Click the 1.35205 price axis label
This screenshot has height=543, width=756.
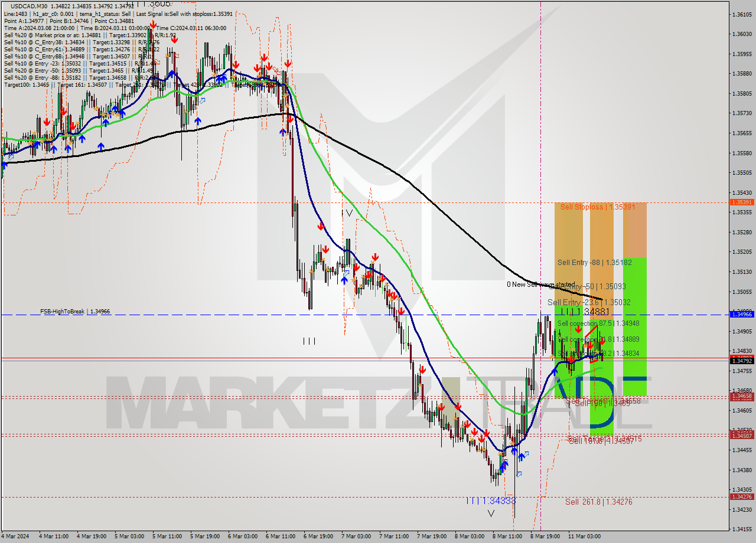point(742,251)
